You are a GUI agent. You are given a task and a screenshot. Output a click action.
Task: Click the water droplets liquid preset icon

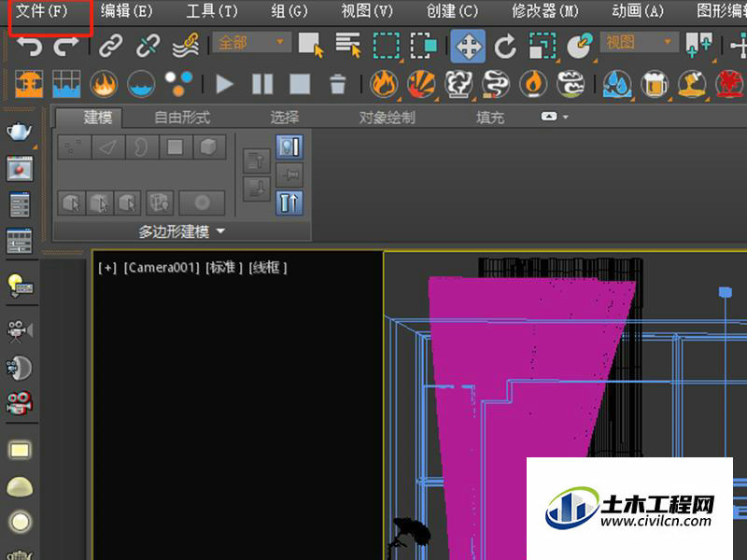coord(617,84)
